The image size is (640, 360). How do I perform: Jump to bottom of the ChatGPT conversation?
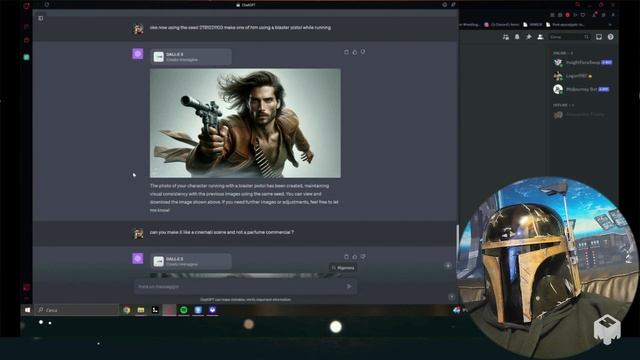click(x=448, y=266)
